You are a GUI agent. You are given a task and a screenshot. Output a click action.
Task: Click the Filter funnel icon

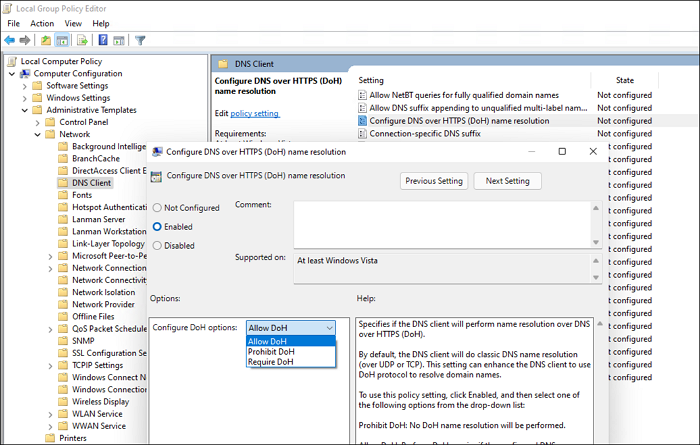(x=140, y=40)
